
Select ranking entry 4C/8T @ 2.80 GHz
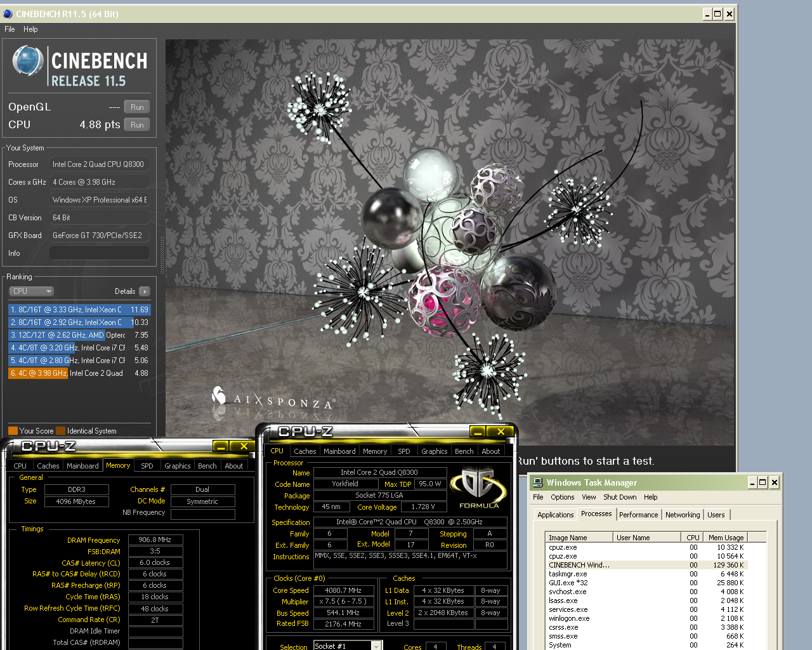click(79, 361)
